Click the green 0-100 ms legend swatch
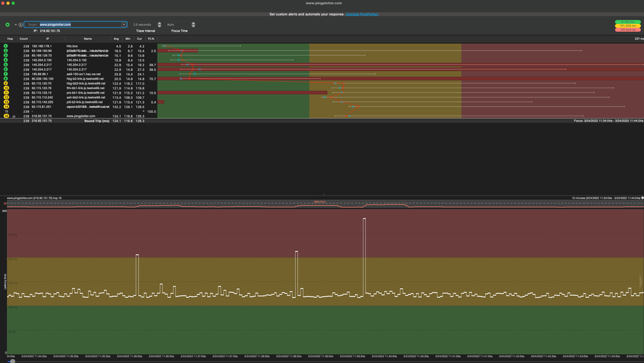 click(x=627, y=22)
